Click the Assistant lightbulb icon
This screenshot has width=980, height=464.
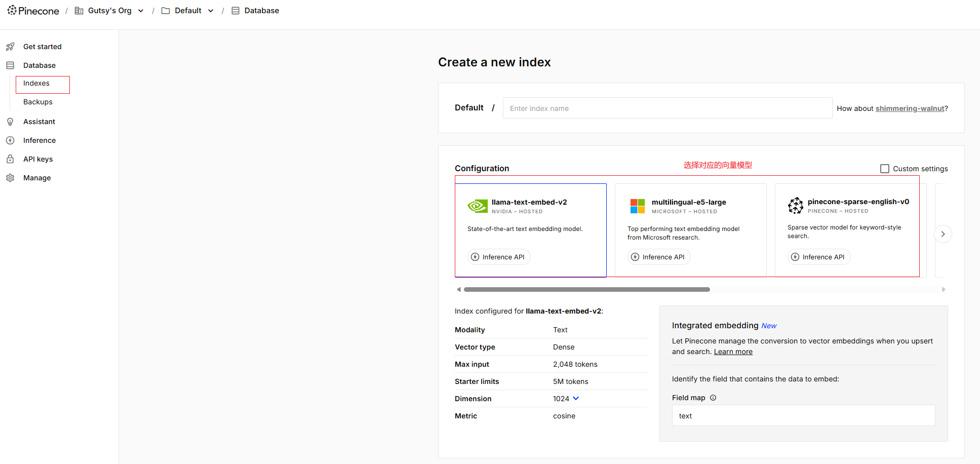coord(10,122)
